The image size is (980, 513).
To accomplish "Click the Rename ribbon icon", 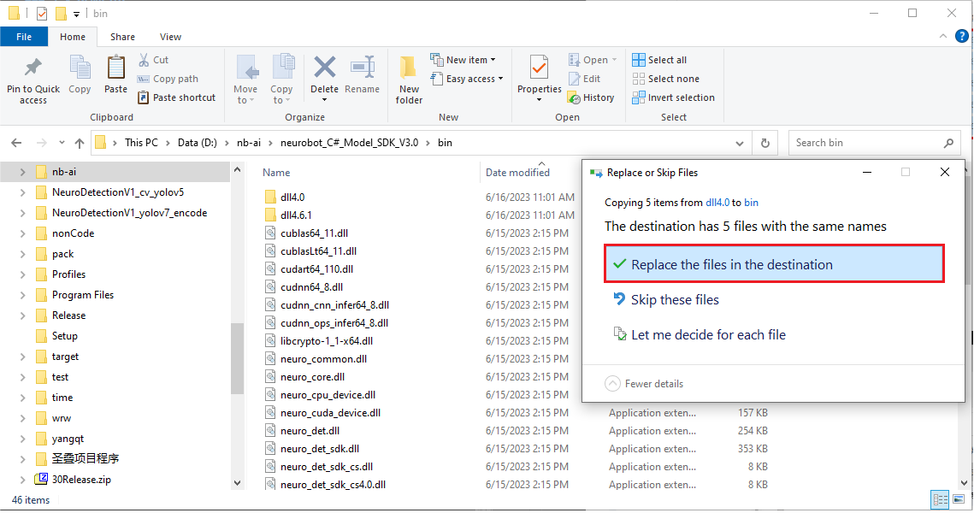I will [362, 68].
